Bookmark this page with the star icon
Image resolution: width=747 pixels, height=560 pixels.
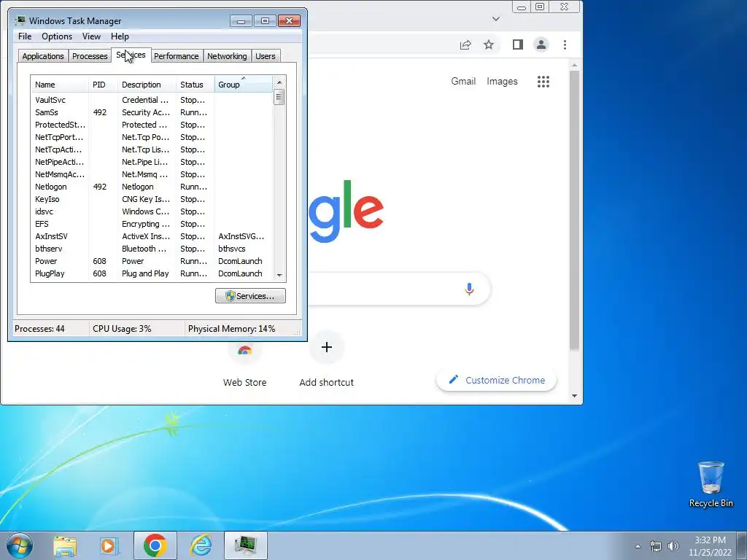coord(489,44)
